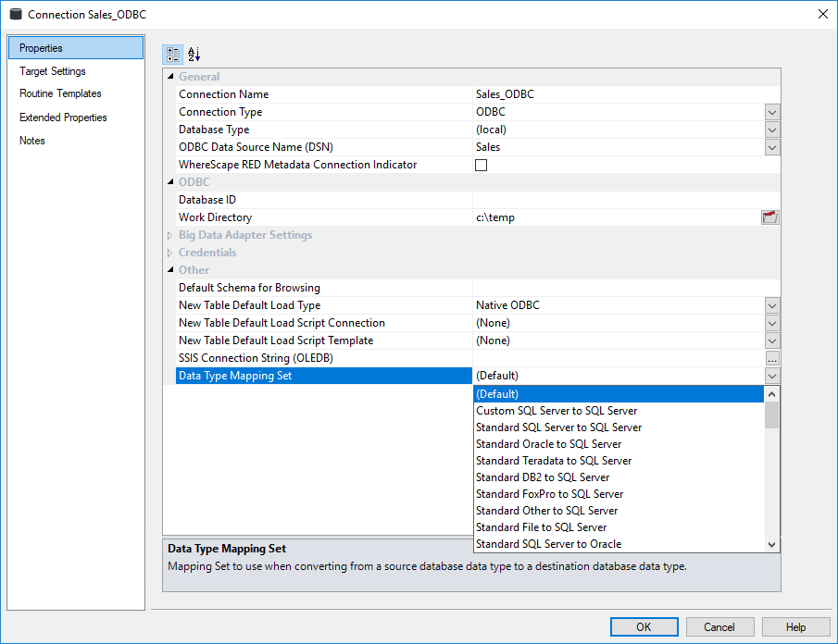This screenshot has height=644, width=838.
Task: Expand the Credentials section
Action: (x=170, y=253)
